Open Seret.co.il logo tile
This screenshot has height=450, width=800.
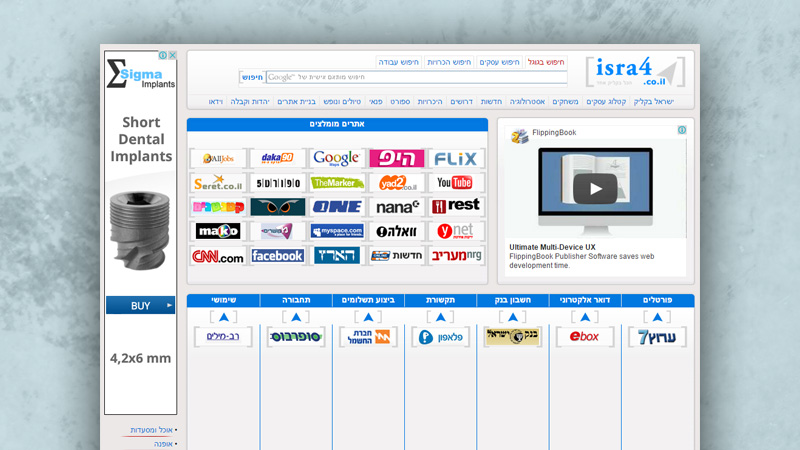[218, 183]
